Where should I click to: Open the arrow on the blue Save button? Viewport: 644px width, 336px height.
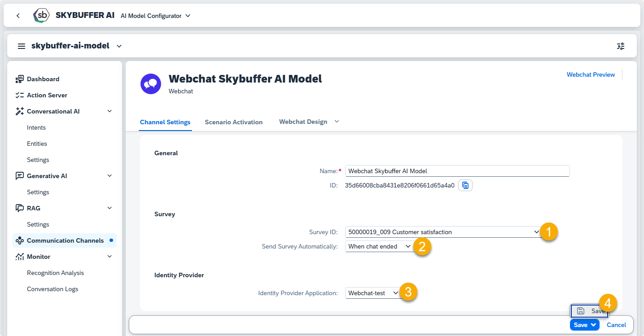pyautogui.click(x=594, y=325)
